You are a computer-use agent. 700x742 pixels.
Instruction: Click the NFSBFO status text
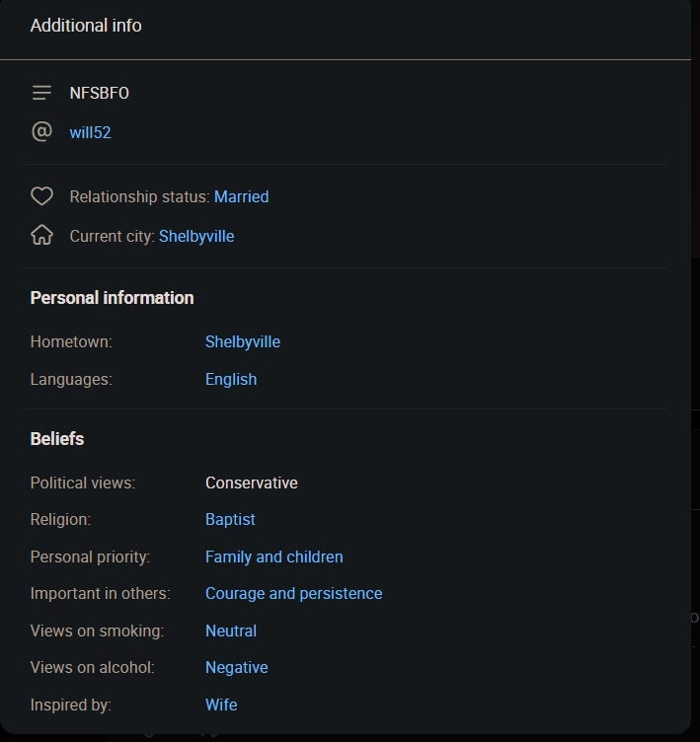point(99,93)
